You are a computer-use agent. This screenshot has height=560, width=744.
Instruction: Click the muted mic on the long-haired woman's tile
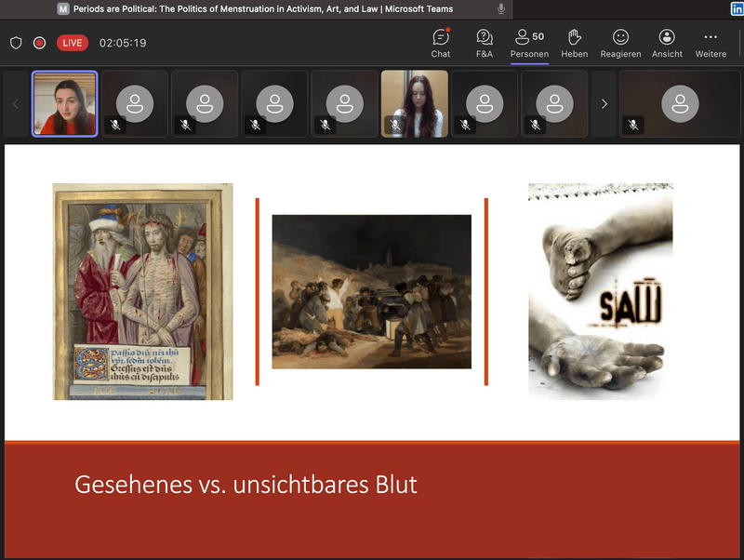click(x=395, y=124)
